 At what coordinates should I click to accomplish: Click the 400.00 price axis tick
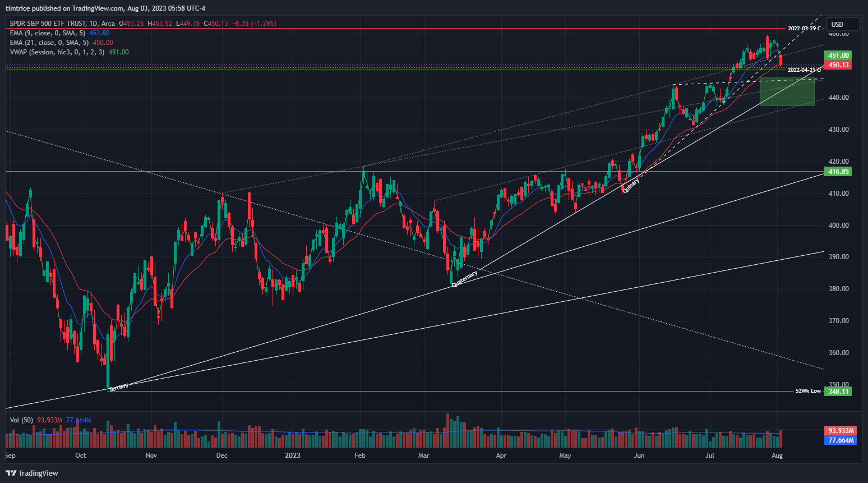pos(839,226)
